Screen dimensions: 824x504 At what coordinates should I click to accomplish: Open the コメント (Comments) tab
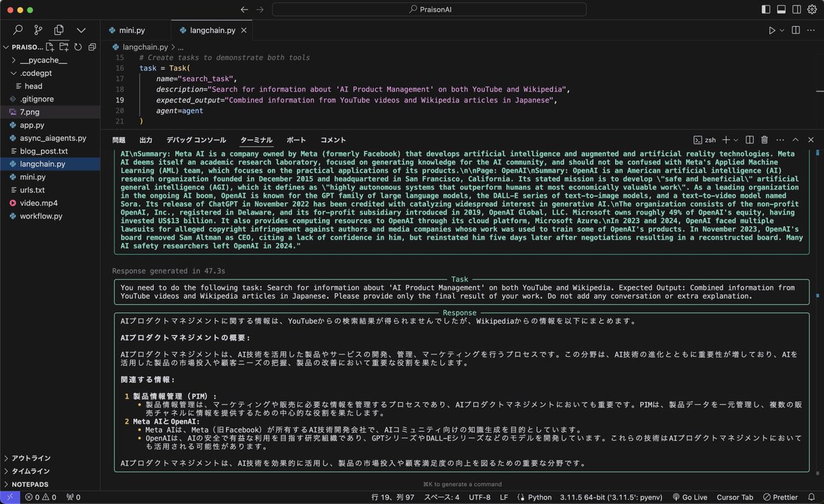pyautogui.click(x=333, y=139)
